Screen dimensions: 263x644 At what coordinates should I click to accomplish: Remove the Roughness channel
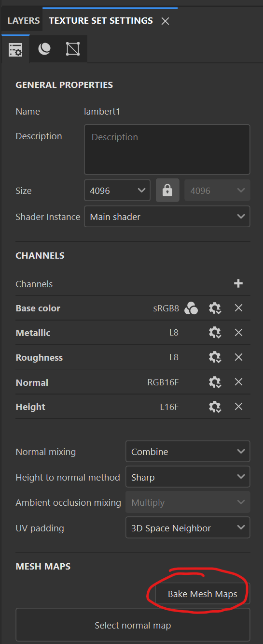point(238,357)
